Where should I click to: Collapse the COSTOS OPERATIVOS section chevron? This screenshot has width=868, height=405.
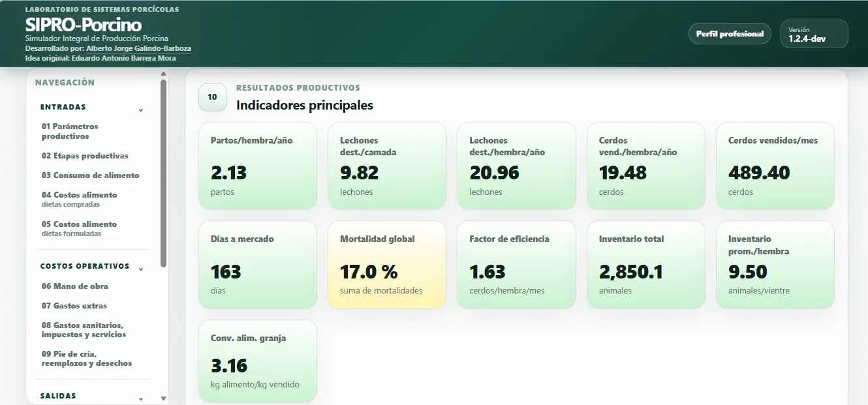click(x=141, y=269)
